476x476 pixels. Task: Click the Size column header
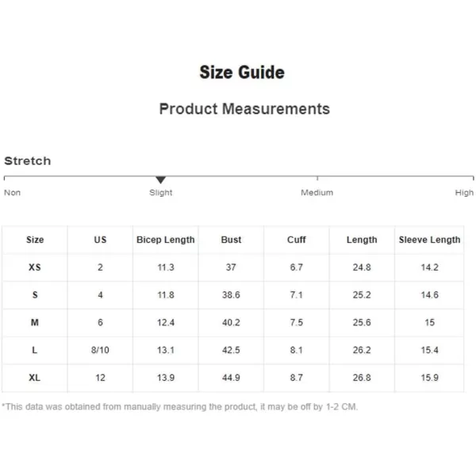pos(35,240)
